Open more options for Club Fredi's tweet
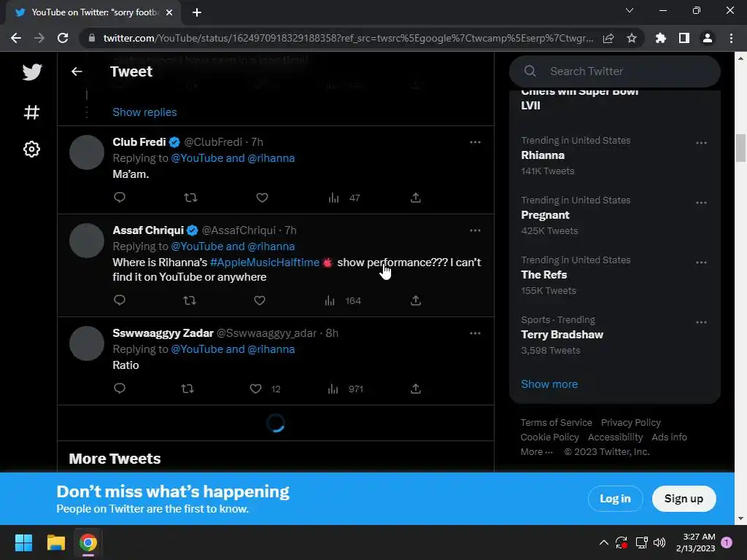Screen dimensions: 747x560 coord(475,142)
